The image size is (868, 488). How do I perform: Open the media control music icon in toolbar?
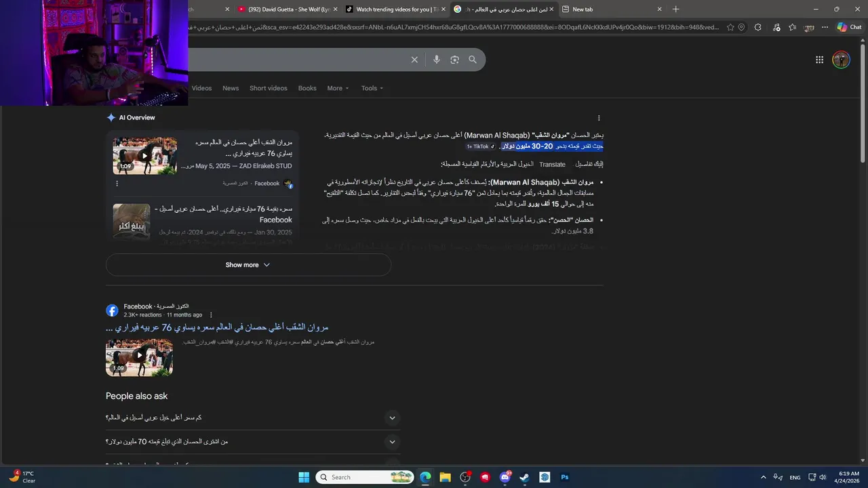pyautogui.click(x=776, y=27)
